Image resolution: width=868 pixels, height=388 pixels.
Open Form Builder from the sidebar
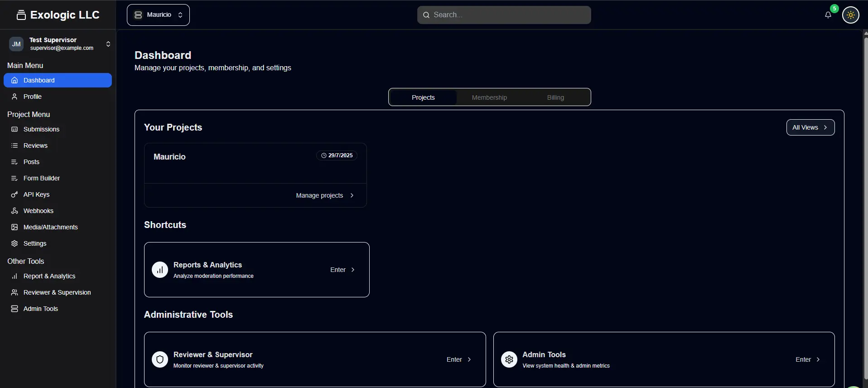(41, 178)
